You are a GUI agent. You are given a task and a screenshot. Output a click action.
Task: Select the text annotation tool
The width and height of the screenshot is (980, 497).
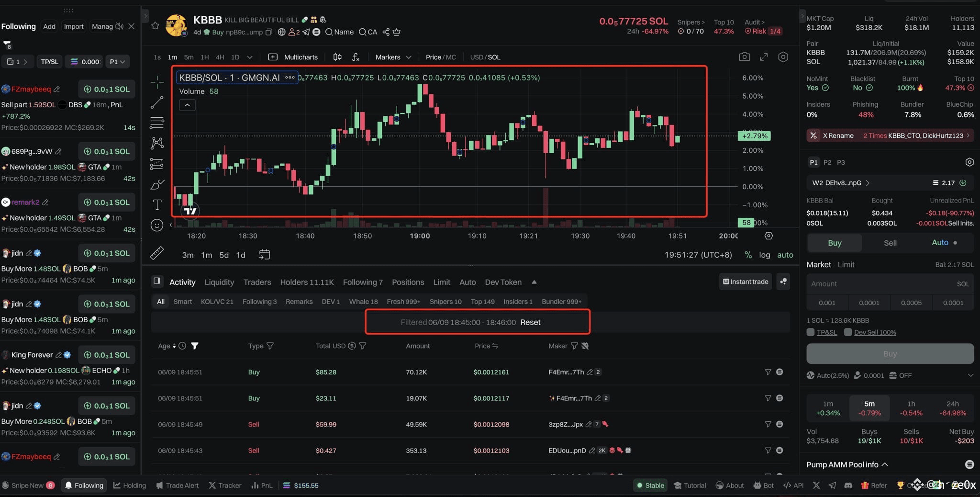[157, 205]
